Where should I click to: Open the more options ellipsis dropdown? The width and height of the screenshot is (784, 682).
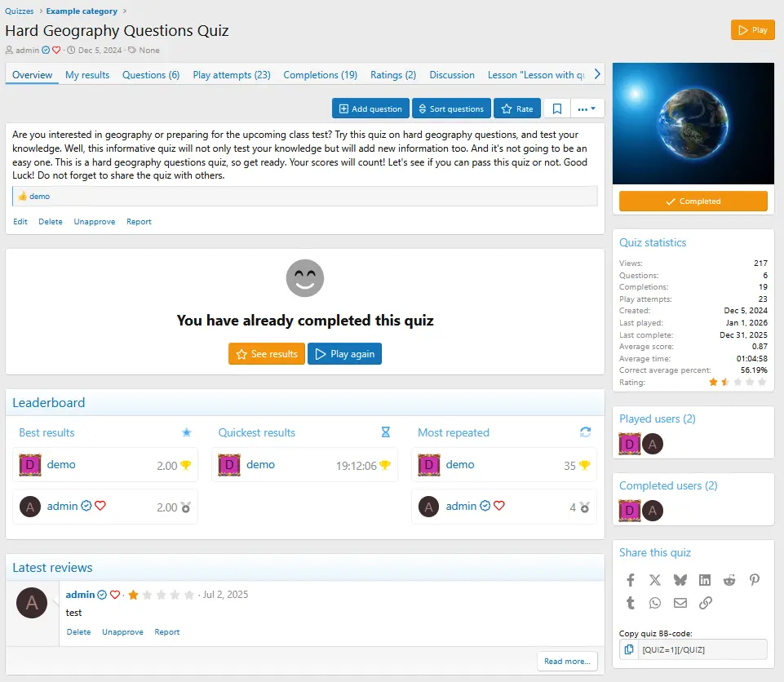click(587, 108)
